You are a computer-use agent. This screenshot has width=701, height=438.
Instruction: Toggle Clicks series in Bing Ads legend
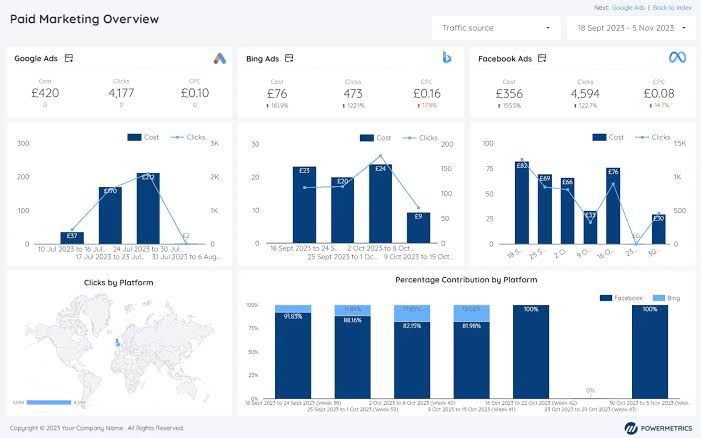click(420, 138)
